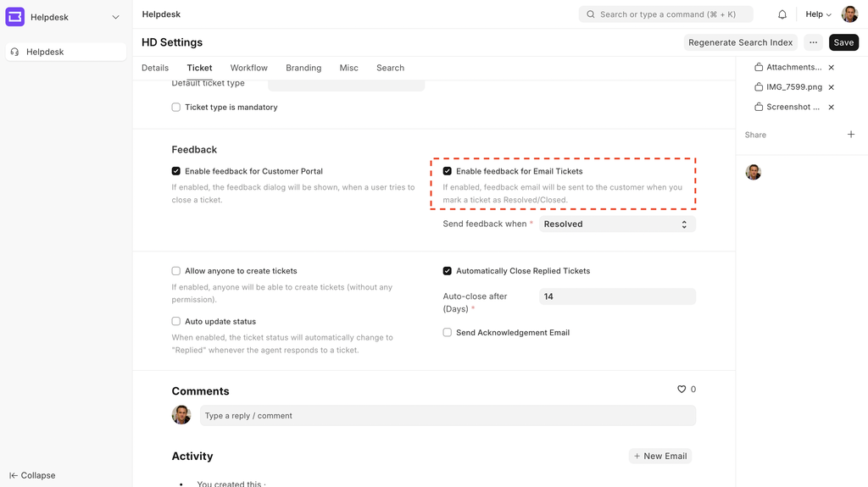
Task: Expand the Helpdesk workspace switcher chevron
Action: pyautogui.click(x=116, y=17)
